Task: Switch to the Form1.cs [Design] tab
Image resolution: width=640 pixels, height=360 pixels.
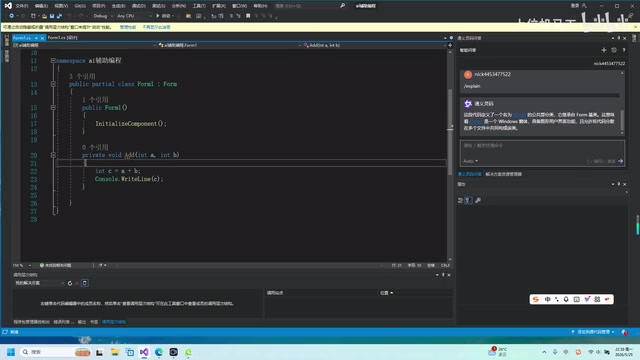Action: click(x=62, y=38)
